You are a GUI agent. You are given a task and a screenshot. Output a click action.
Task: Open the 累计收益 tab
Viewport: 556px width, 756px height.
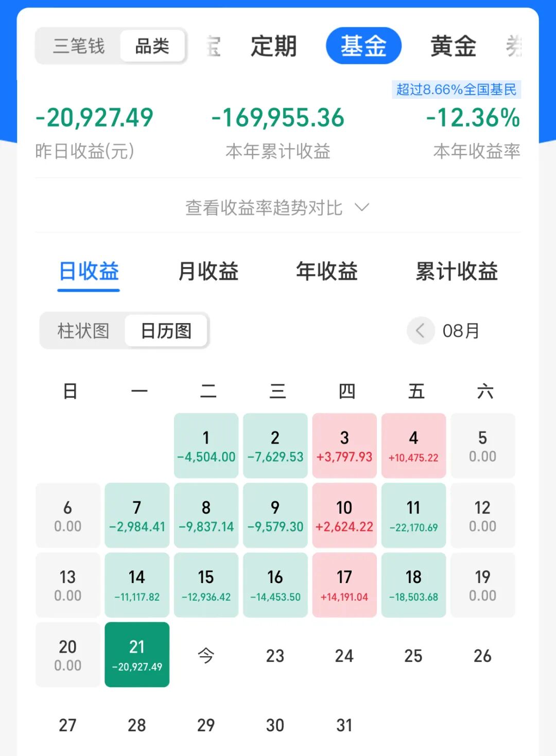457,271
